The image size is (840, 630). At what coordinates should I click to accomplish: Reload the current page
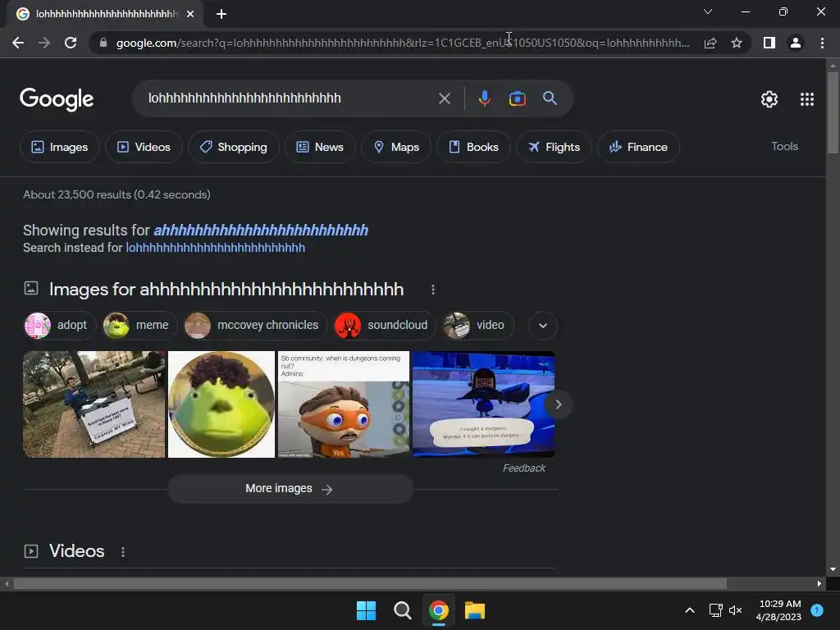71,43
